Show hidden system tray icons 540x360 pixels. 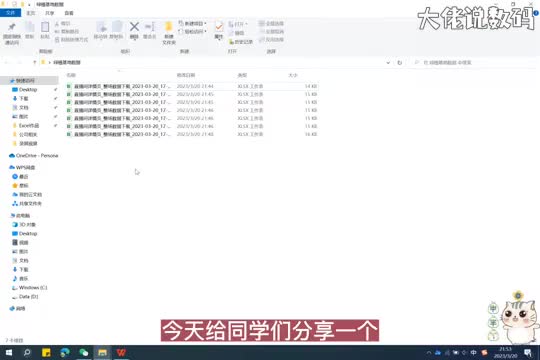click(x=428, y=352)
